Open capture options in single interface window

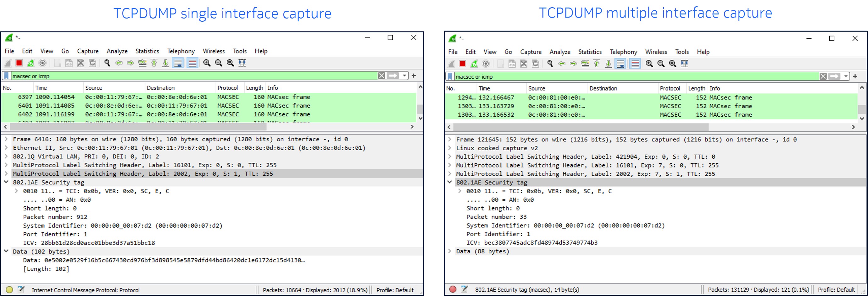tap(42, 63)
